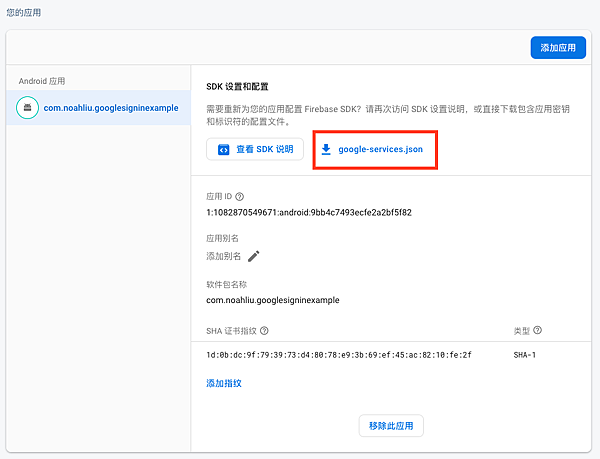600x459 pixels.
Task: Select the com.noahliu.googlesigninexample app in the sidebar
Action: [x=98, y=108]
